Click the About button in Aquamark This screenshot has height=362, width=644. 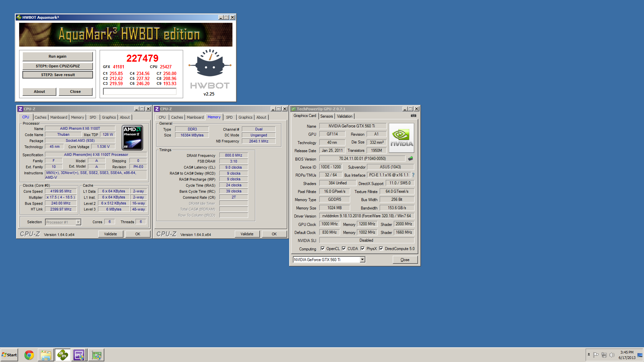click(x=39, y=92)
